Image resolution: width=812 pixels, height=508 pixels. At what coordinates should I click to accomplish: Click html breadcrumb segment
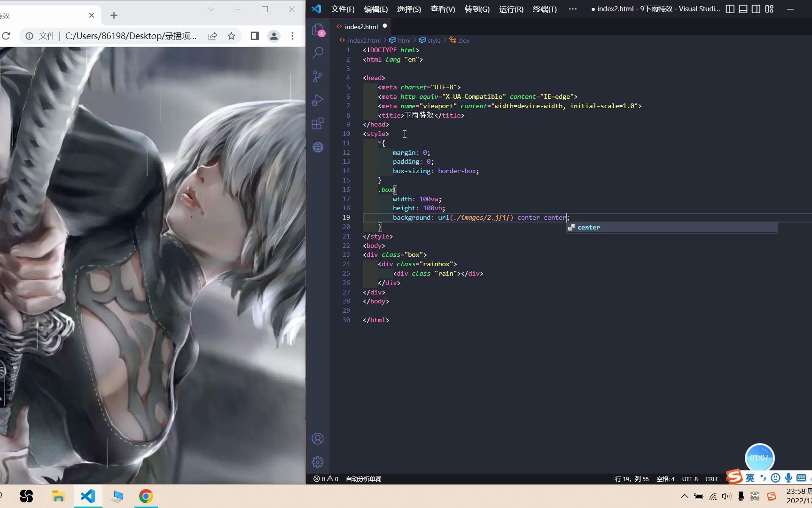tap(404, 40)
